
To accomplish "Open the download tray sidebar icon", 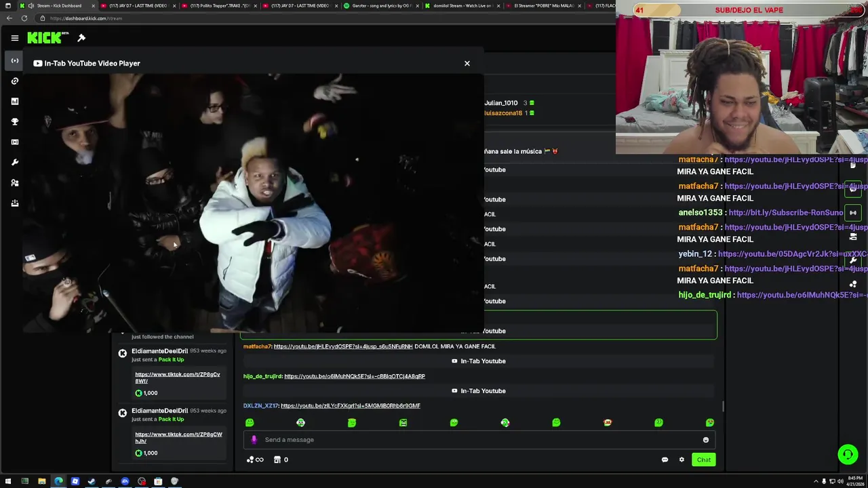I will tap(14, 203).
